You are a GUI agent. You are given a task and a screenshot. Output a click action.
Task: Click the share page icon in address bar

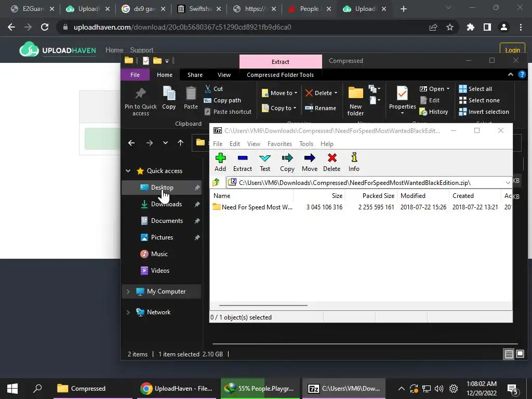[x=433, y=27]
